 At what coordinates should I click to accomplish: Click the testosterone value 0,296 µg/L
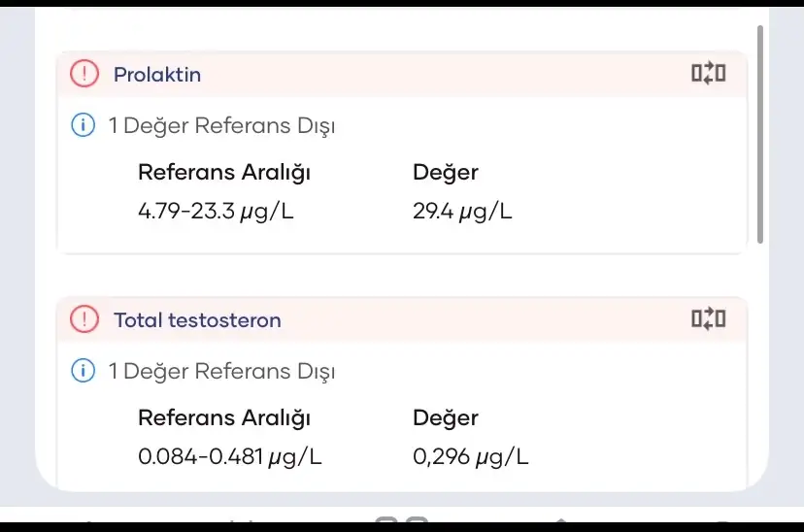tap(471, 456)
